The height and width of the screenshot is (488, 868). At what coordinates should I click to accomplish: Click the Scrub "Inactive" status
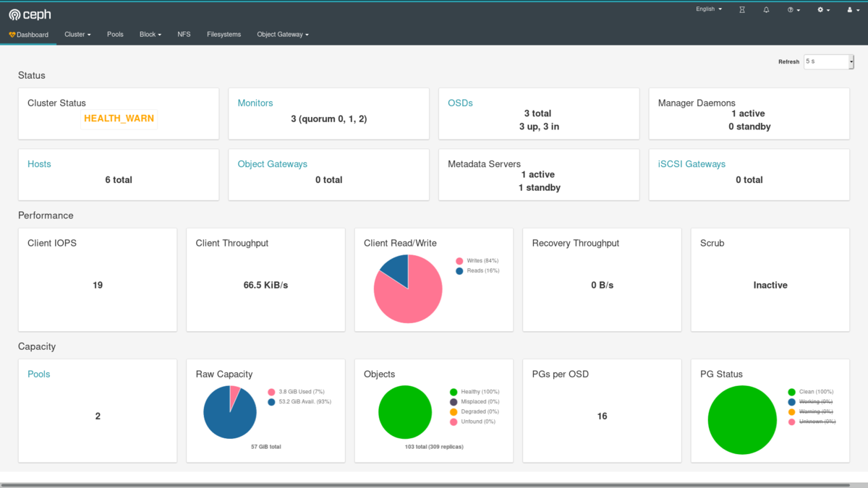click(770, 286)
